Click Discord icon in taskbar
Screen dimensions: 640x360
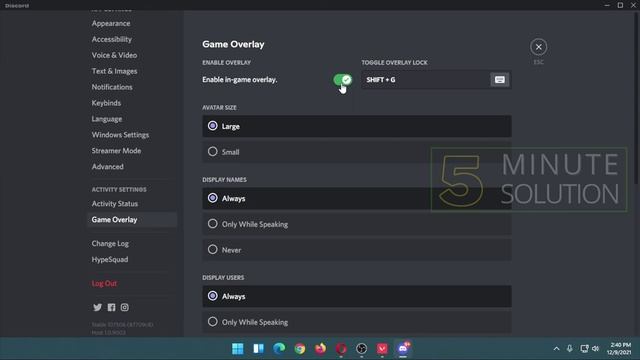[403, 349]
